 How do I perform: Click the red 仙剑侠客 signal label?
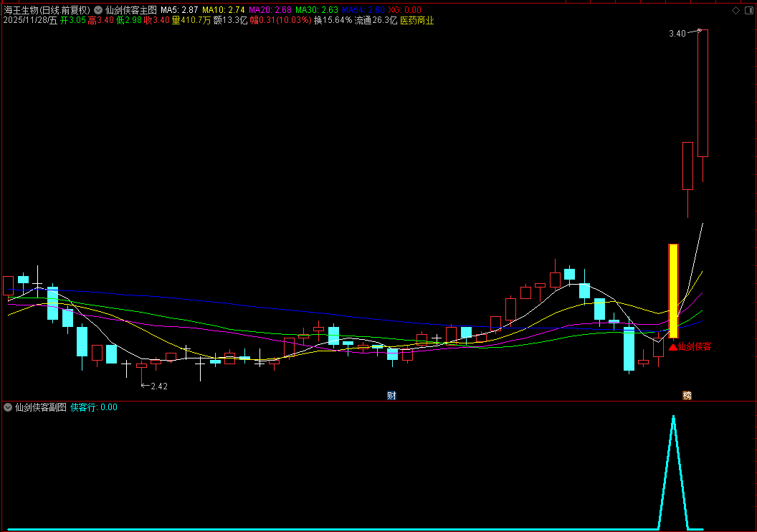[x=694, y=346]
